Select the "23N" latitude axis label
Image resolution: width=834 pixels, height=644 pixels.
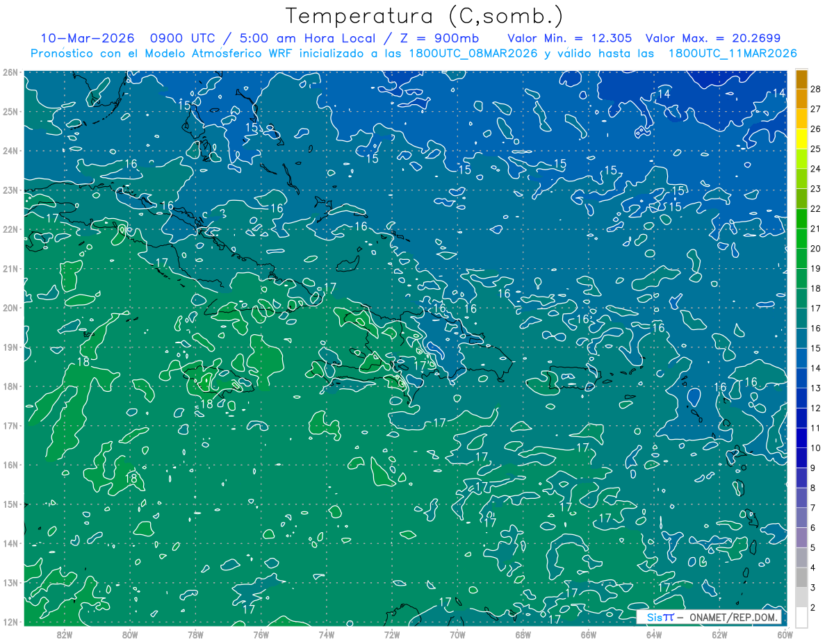[x=10, y=190]
